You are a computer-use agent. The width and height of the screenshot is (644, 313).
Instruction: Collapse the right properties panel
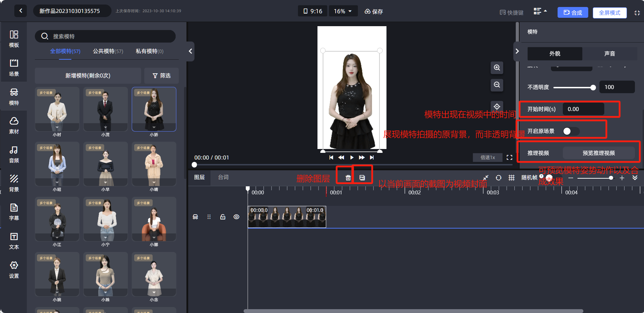[x=517, y=51]
